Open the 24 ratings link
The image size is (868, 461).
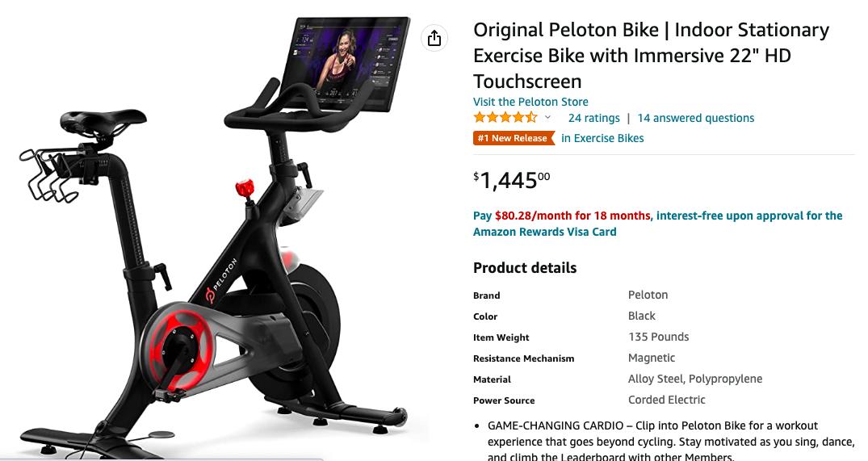594,118
